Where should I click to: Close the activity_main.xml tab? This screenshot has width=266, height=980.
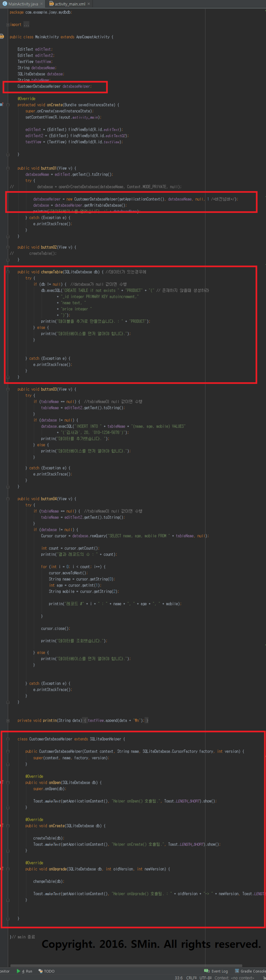click(89, 4)
